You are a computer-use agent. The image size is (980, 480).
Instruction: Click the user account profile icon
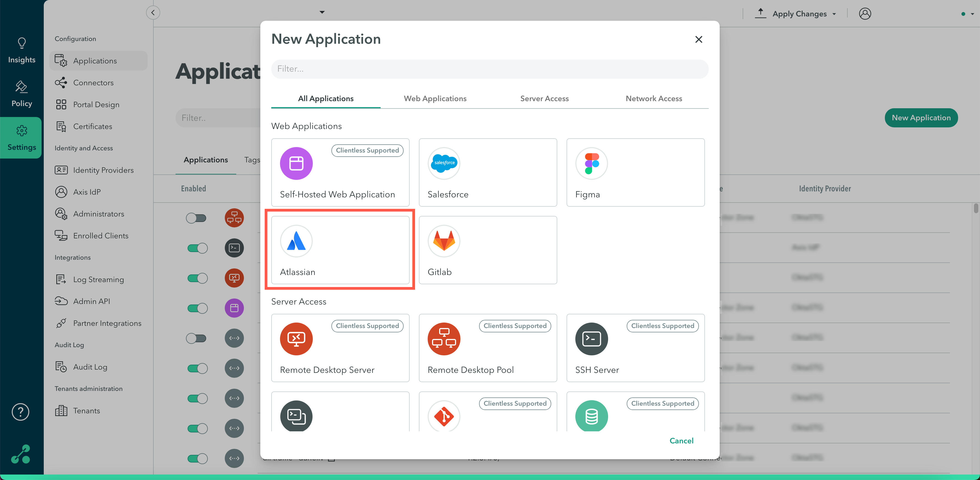tap(865, 14)
